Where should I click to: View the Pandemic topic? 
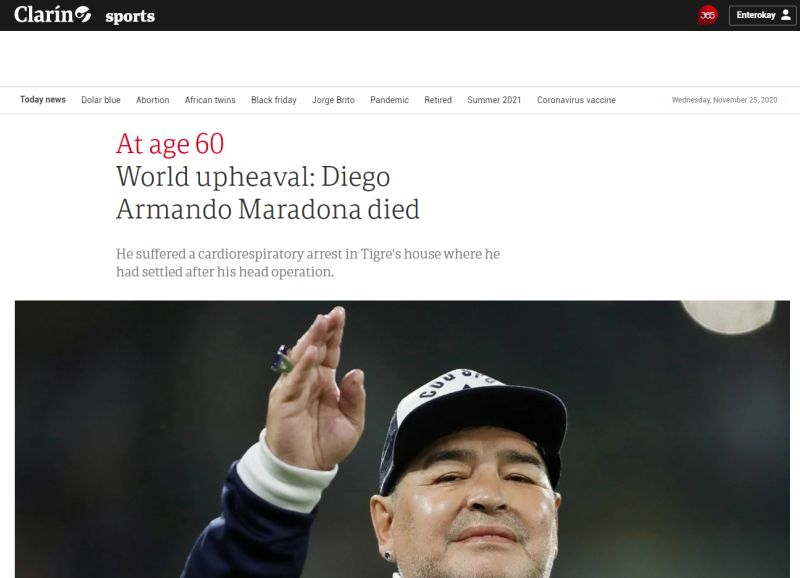point(389,100)
